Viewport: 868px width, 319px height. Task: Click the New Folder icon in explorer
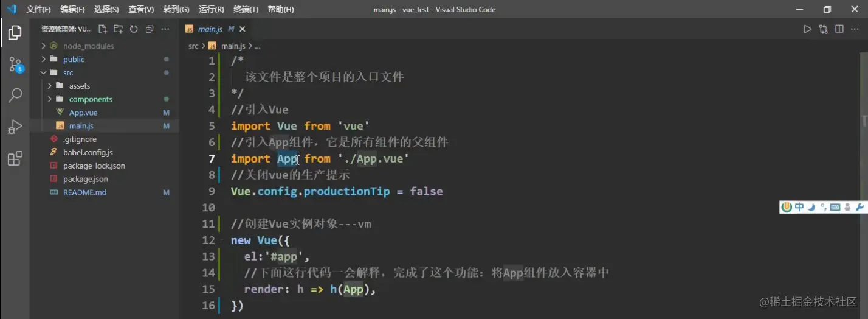pos(118,29)
